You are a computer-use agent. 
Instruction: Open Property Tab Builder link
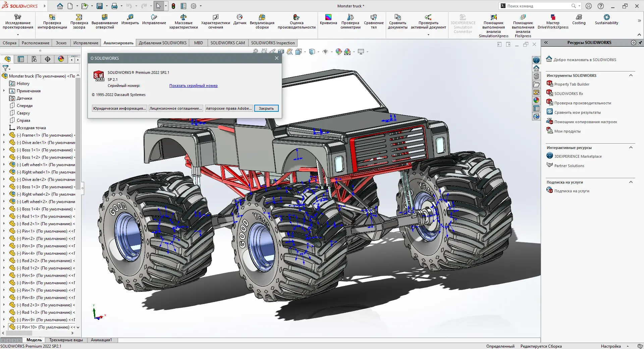coord(572,84)
